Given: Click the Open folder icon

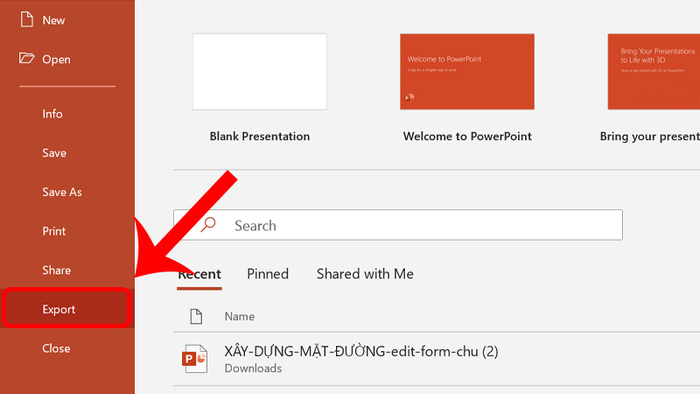Looking at the screenshot, I should 26,58.
